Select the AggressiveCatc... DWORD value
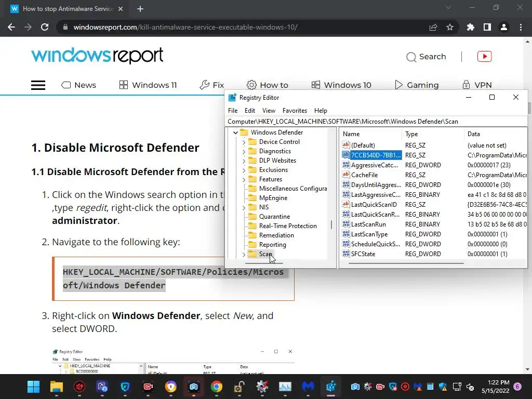Viewport: 532px width, 399px height. tap(370, 165)
